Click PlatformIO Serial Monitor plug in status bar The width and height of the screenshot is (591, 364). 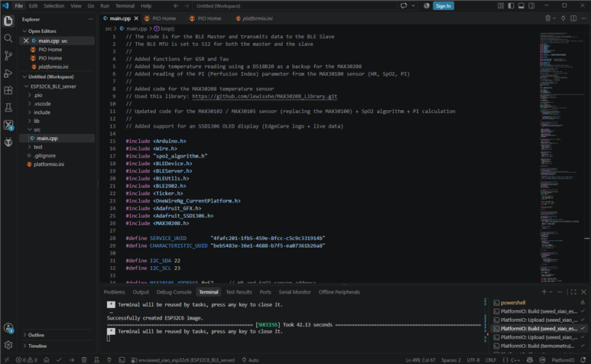(109, 360)
